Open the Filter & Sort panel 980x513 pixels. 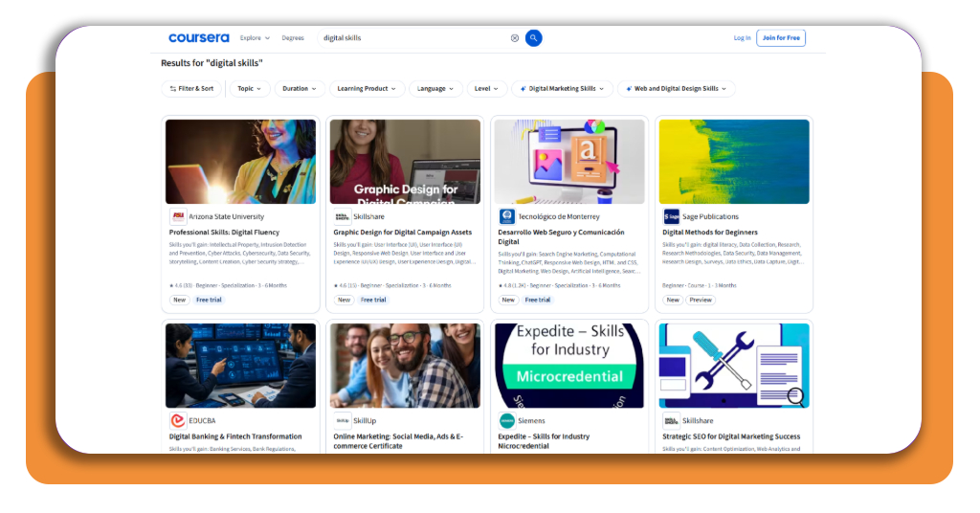(191, 89)
